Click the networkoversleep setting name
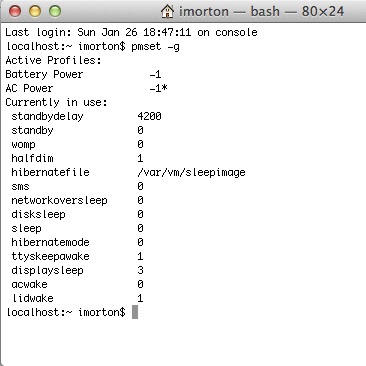 [59, 200]
